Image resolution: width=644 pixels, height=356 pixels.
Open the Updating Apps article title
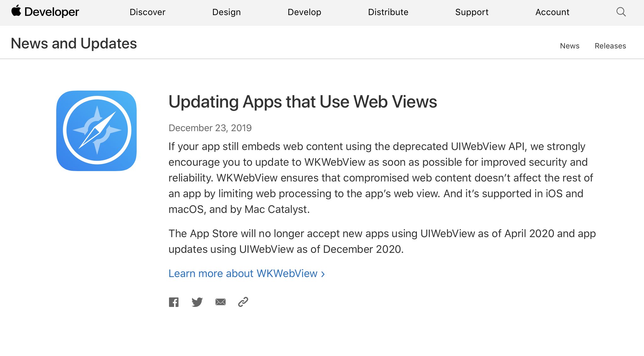(x=303, y=102)
